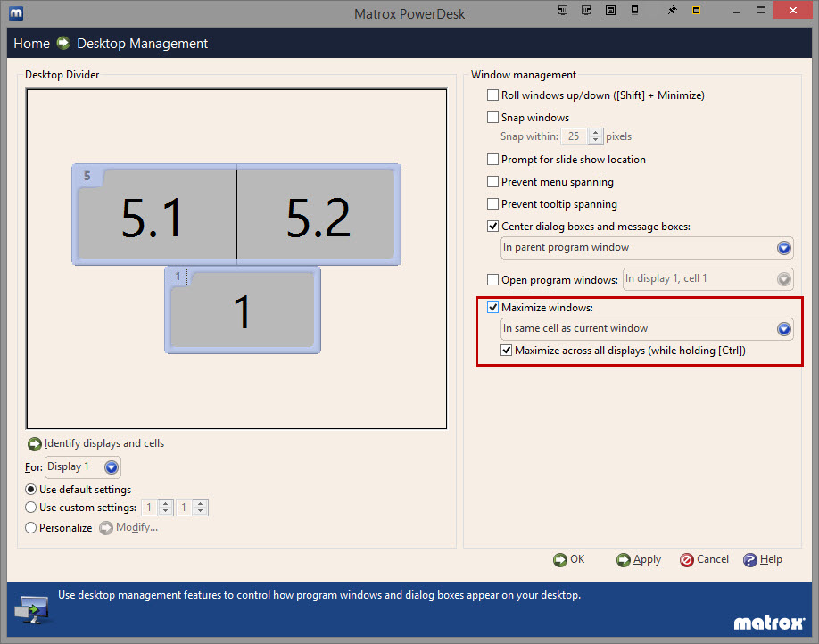Screen dimensions: 819x644
Task: Expand the 'In same cell as current window' dropdown
Action: 783,329
